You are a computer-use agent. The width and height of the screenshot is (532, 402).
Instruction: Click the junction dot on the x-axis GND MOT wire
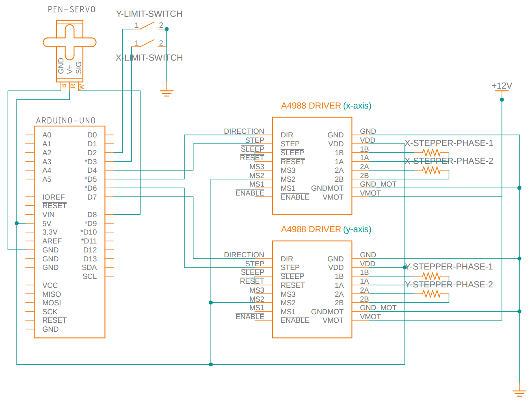(x=519, y=188)
